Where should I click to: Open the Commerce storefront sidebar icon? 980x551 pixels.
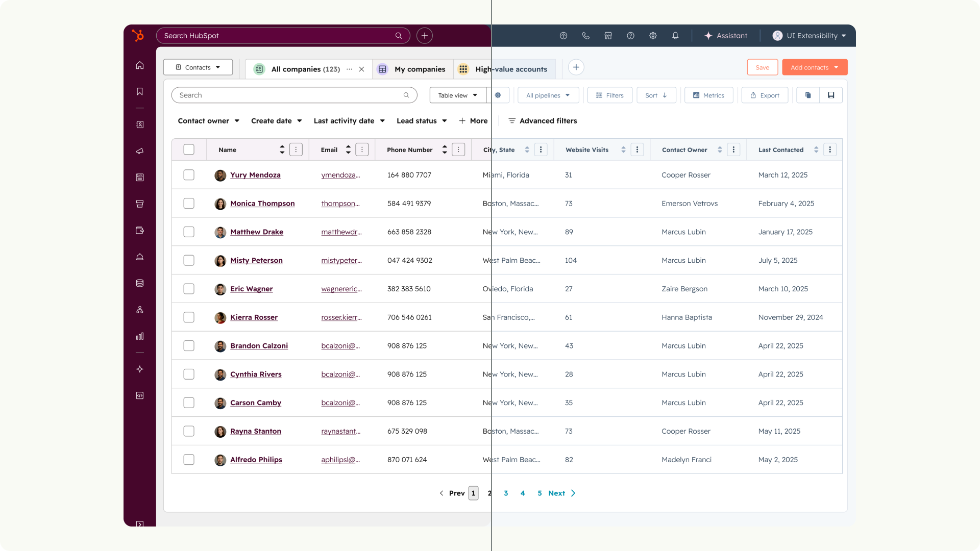(140, 204)
